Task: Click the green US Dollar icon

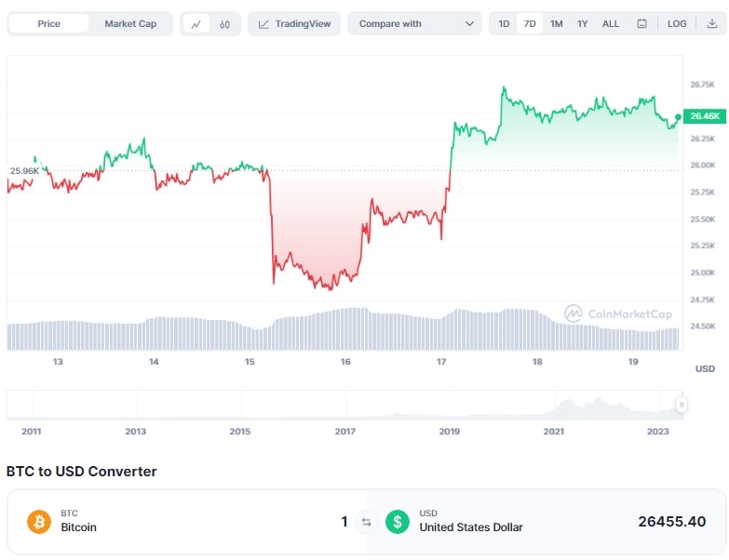Action: [398, 522]
